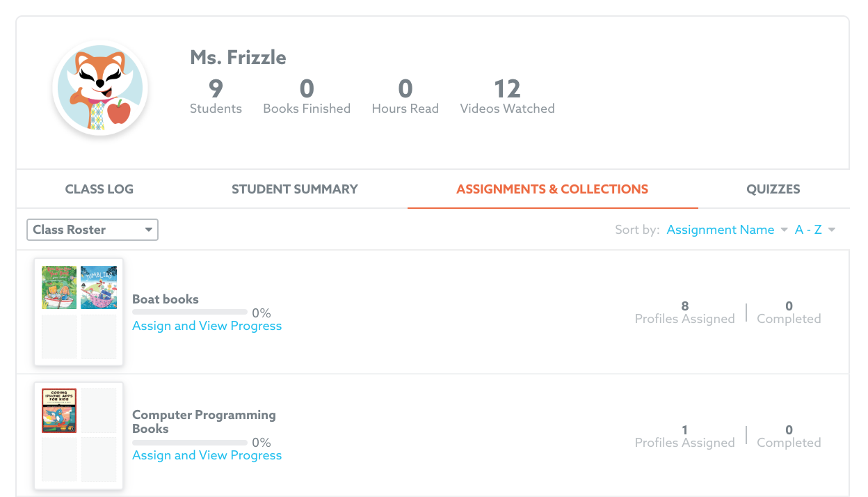This screenshot has height=497, width=868.
Task: Open the green boat book cover thumbnail
Action: (x=59, y=287)
